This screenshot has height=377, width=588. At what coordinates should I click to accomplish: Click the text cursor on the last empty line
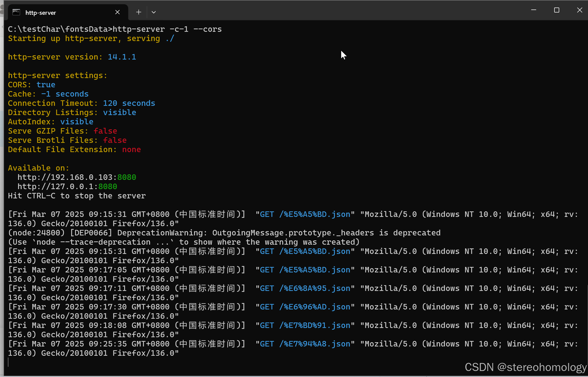click(9, 362)
